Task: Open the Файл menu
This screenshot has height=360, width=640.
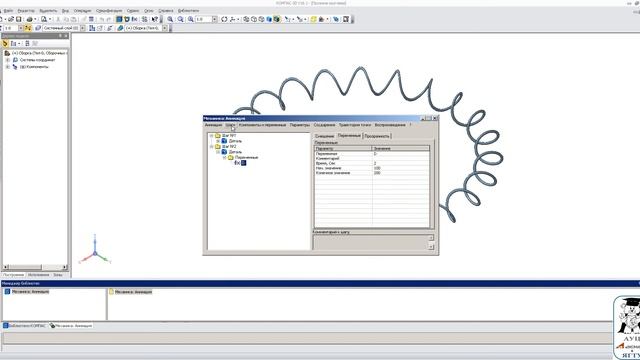Action: 8,11
